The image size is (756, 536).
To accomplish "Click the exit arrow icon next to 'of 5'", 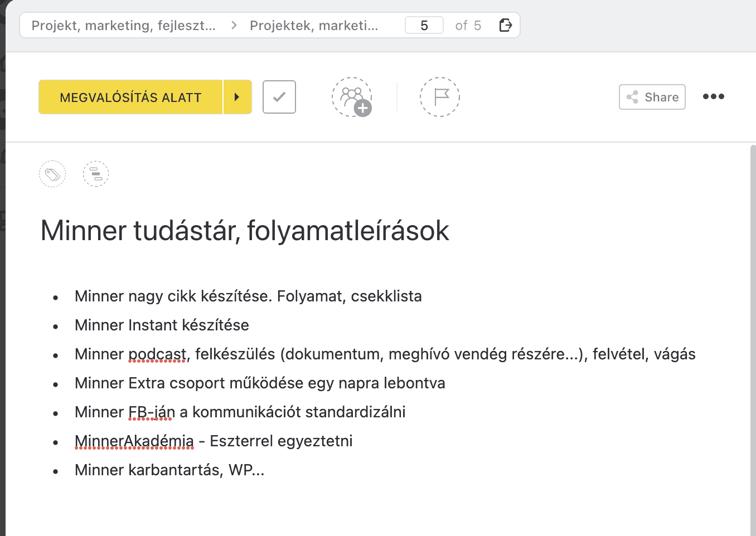I will coord(505,25).
